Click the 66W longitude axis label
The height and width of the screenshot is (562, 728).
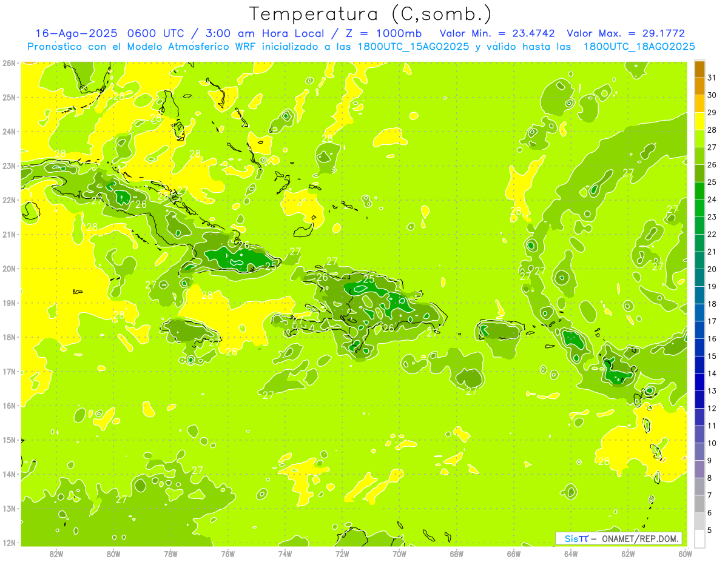pyautogui.click(x=513, y=554)
